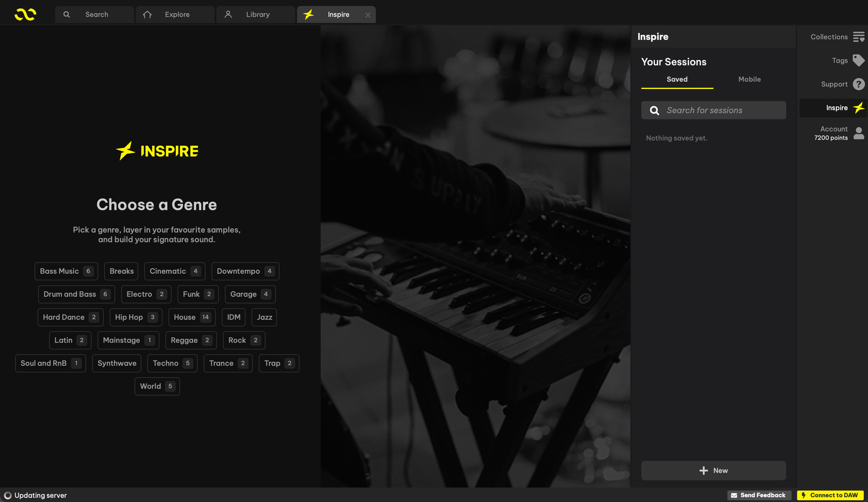Open the Collections list icon

point(859,37)
